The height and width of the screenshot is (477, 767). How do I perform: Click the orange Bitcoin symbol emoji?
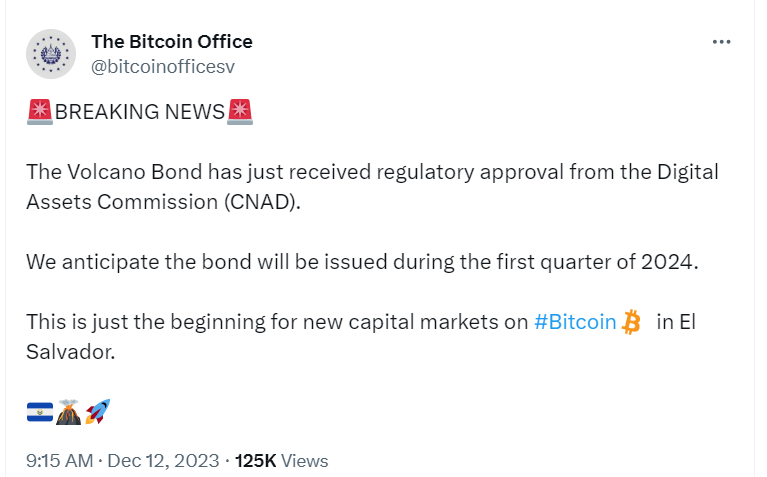click(x=631, y=322)
